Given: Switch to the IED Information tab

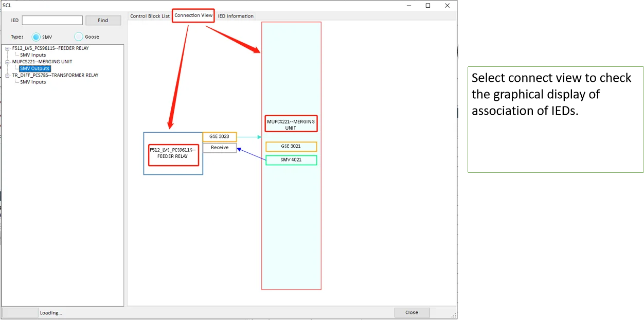Looking at the screenshot, I should pyautogui.click(x=236, y=16).
